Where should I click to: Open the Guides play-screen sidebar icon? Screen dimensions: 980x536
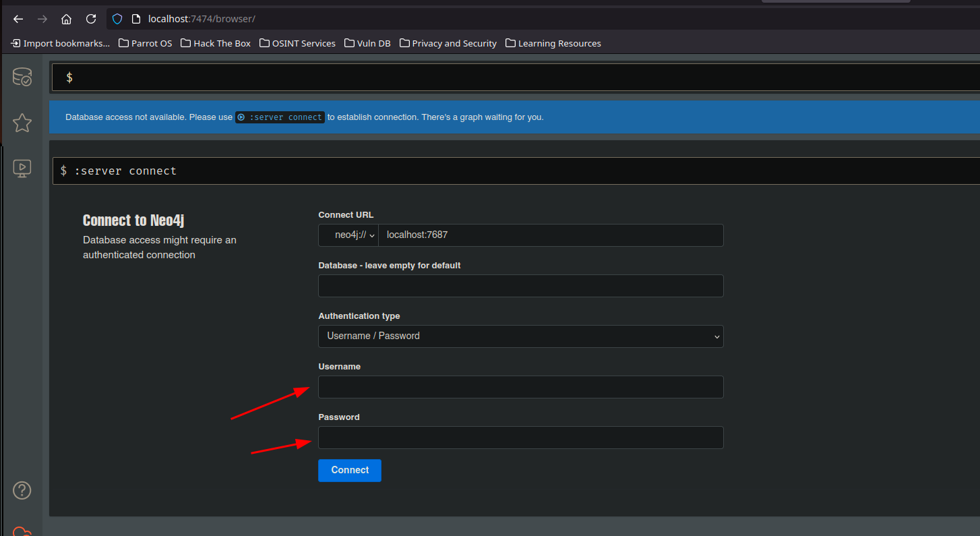(x=22, y=168)
